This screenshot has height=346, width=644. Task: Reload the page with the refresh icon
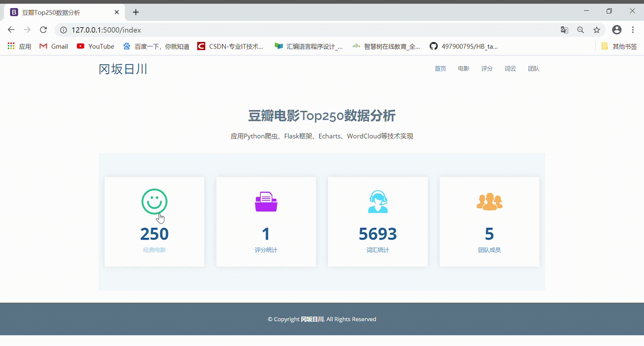pyautogui.click(x=43, y=30)
